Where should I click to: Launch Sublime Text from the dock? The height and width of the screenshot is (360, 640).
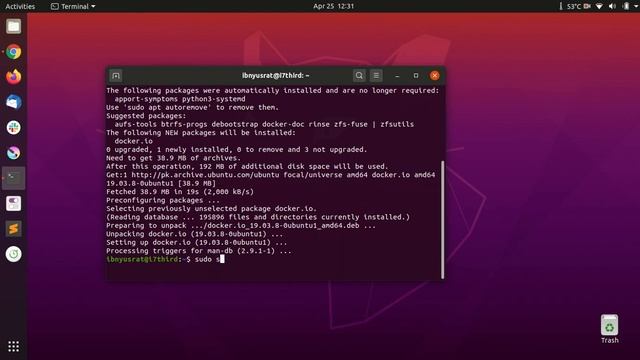coord(13,229)
